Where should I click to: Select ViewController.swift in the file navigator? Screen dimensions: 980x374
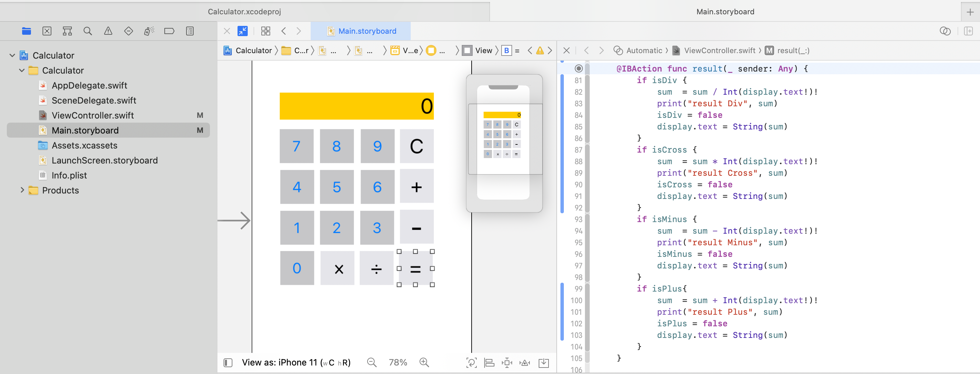click(x=93, y=115)
